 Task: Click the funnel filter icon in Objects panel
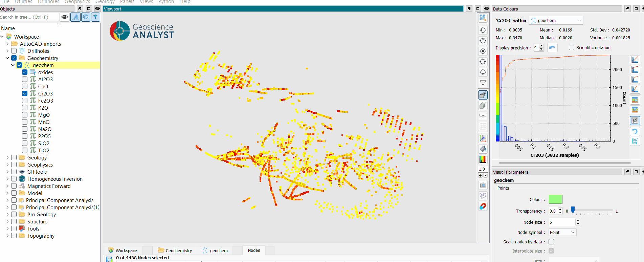pyautogui.click(x=96, y=17)
